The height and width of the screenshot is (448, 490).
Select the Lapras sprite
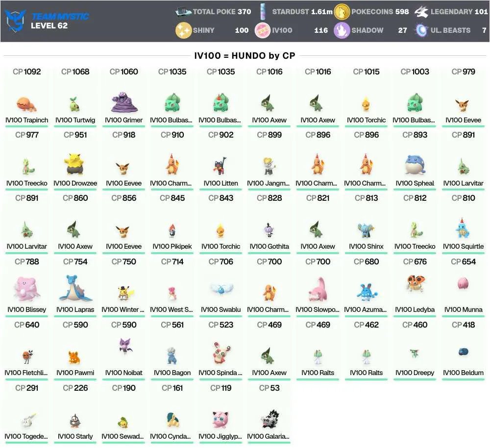pyautogui.click(x=75, y=288)
